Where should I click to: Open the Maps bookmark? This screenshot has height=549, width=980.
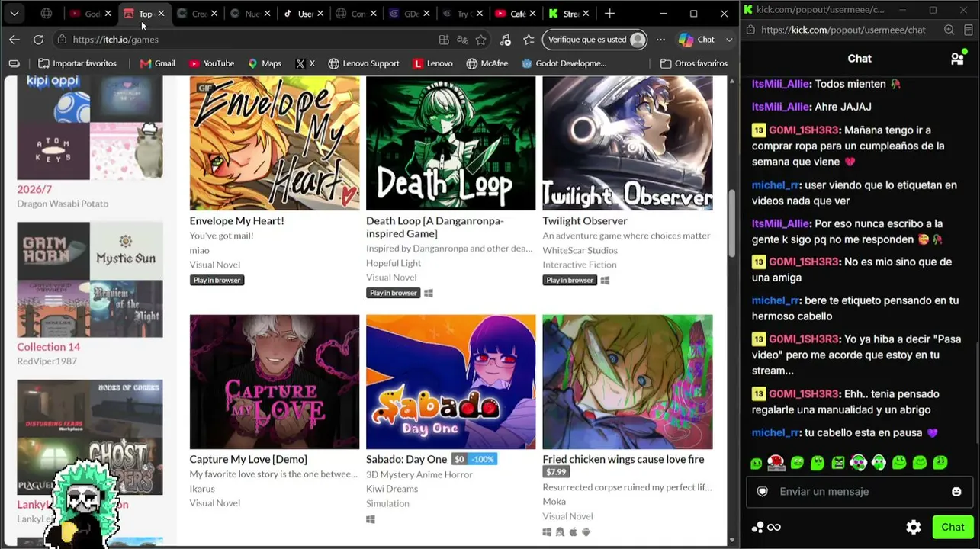coord(265,63)
